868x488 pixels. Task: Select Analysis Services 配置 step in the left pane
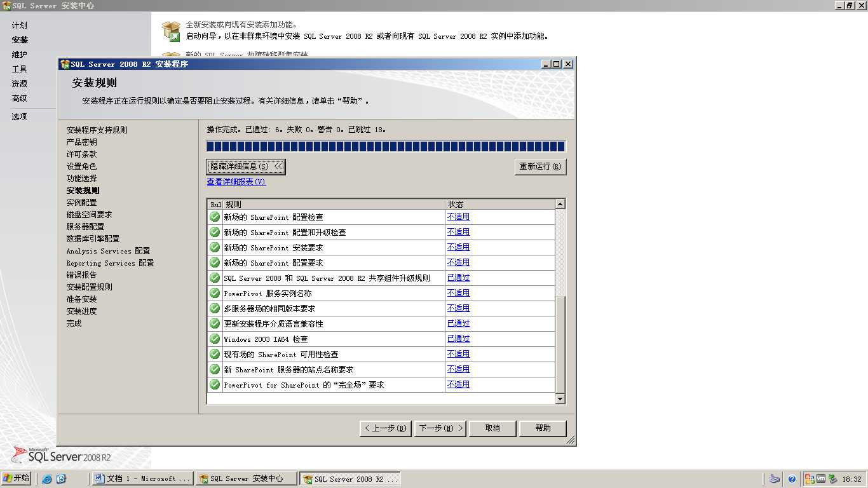[x=109, y=251]
